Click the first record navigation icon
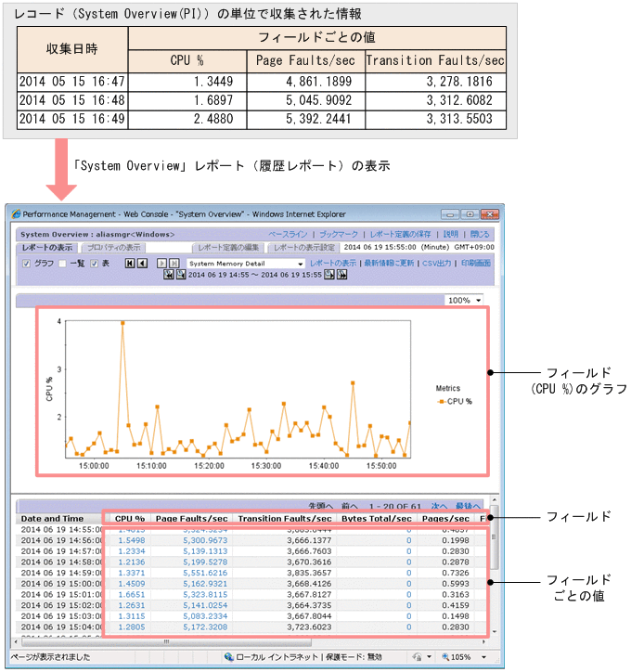Viewport: 631px width, 672px height. [129, 264]
